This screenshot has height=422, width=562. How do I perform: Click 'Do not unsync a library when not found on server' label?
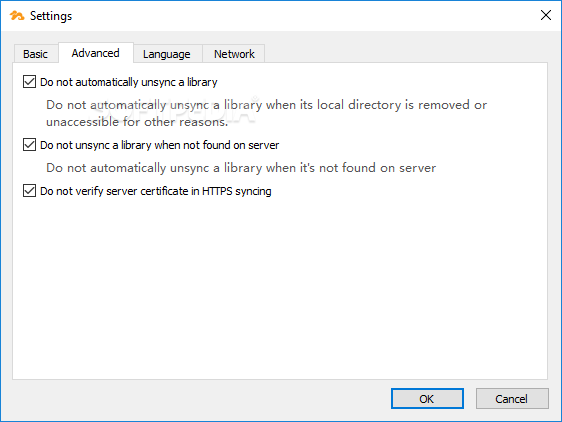[159, 145]
